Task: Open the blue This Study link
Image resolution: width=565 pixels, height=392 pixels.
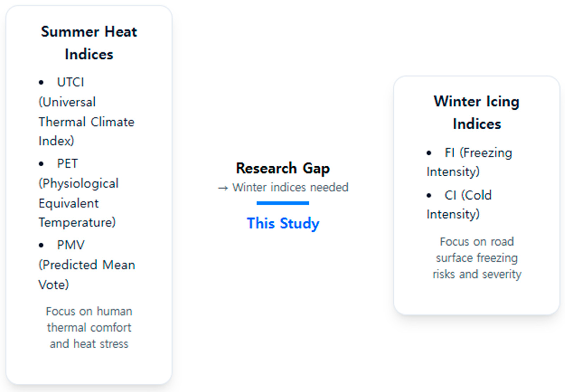Action: click(x=283, y=223)
